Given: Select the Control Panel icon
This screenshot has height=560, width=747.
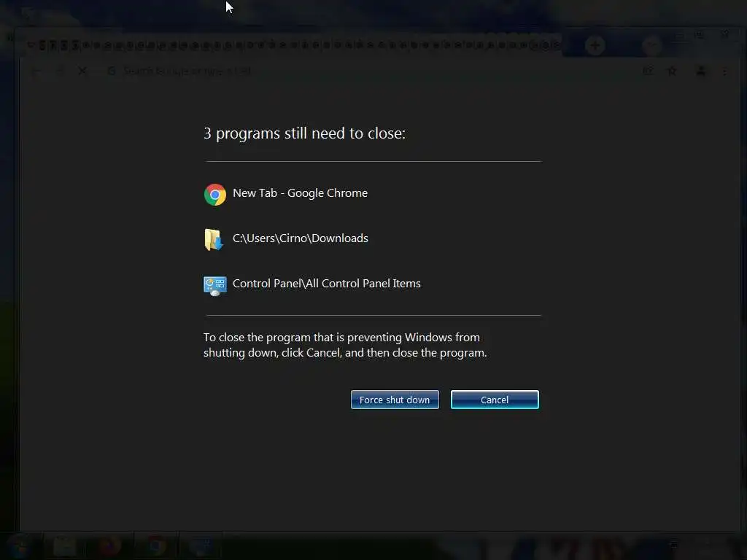Looking at the screenshot, I should coord(215,286).
